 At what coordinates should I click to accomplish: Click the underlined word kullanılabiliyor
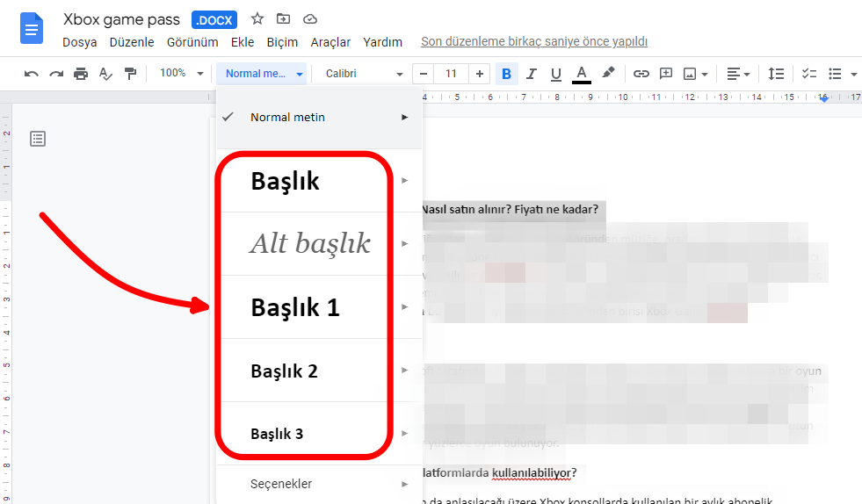[x=532, y=472]
